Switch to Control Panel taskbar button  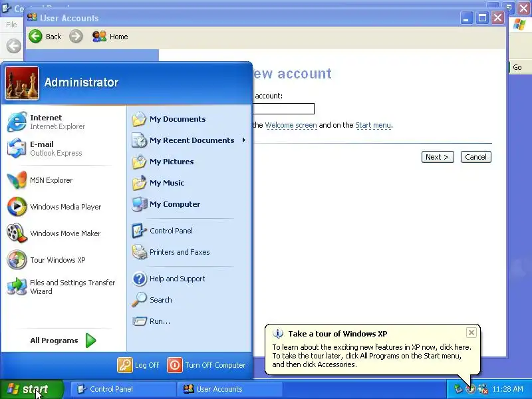tap(123, 389)
